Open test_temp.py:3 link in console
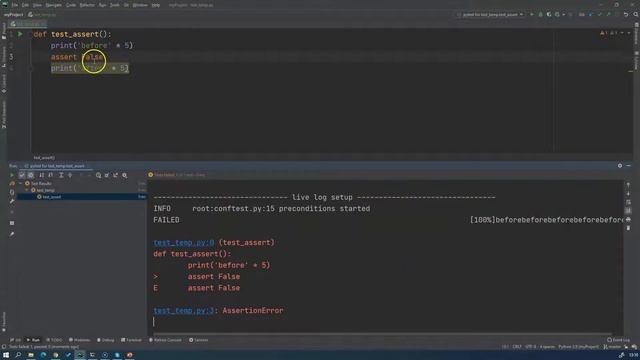Viewport: 640px width, 360px height. tap(184, 311)
